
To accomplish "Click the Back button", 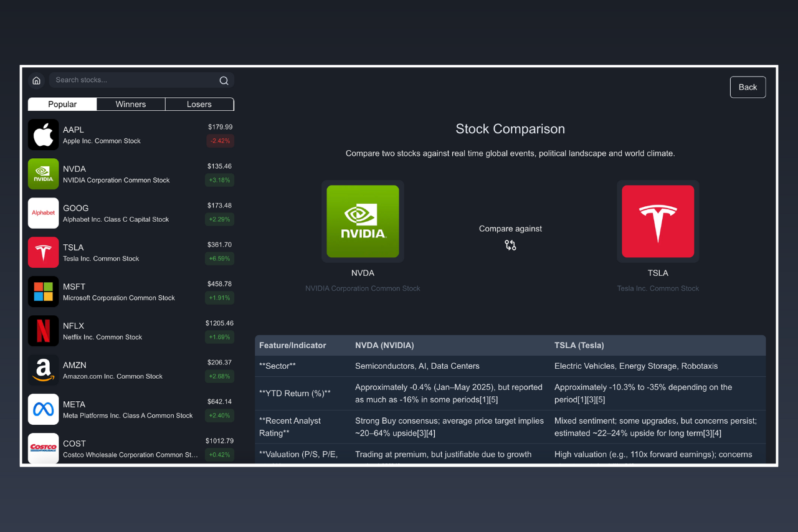I will 748,87.
